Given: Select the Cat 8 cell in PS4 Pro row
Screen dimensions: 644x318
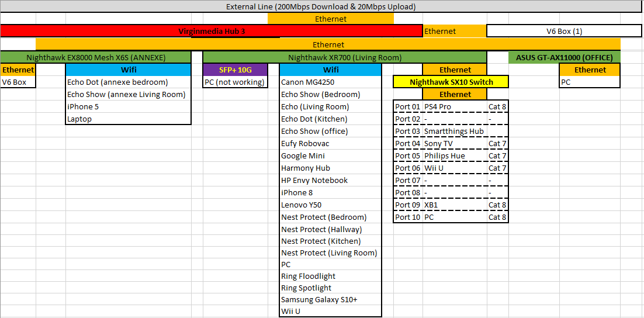Looking at the screenshot, I should coord(497,107).
